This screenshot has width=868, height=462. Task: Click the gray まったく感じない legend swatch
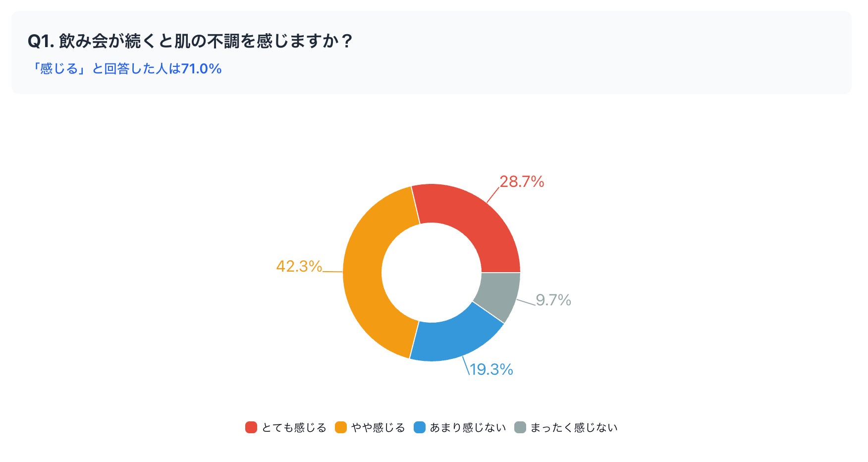click(x=520, y=427)
